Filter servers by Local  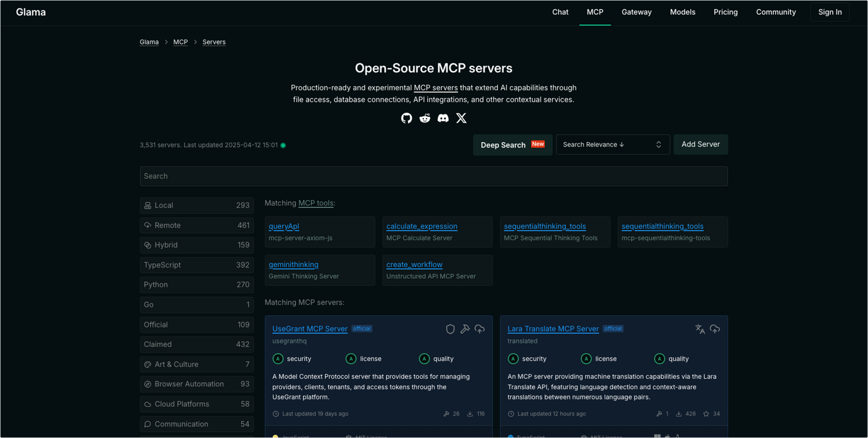[x=197, y=205]
